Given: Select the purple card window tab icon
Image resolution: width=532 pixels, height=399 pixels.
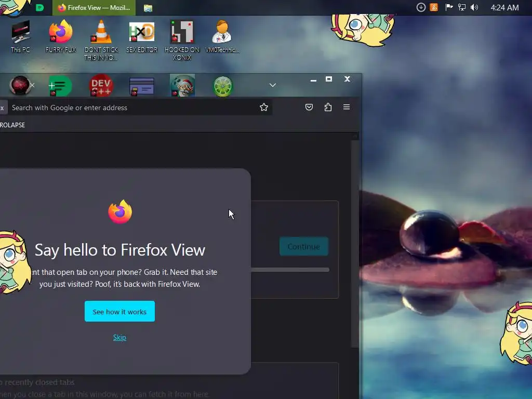Looking at the screenshot, I should pyautogui.click(x=142, y=86).
